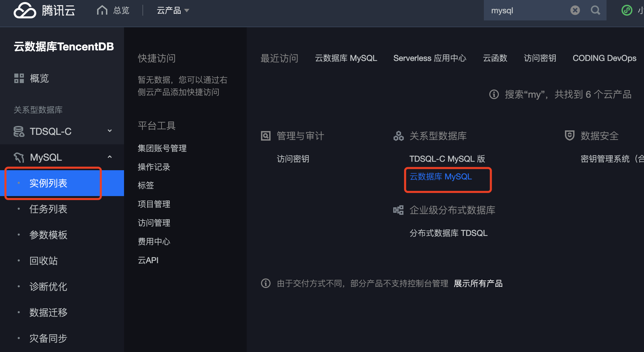Open TDSQL-C MySQL 版 product link
644x352 pixels.
coord(447,159)
